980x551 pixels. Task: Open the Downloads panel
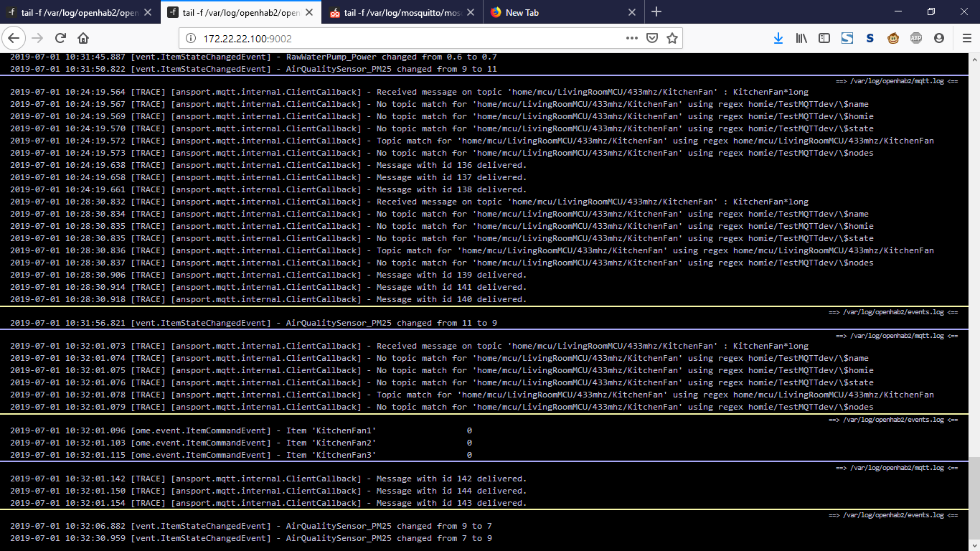pyautogui.click(x=778, y=38)
